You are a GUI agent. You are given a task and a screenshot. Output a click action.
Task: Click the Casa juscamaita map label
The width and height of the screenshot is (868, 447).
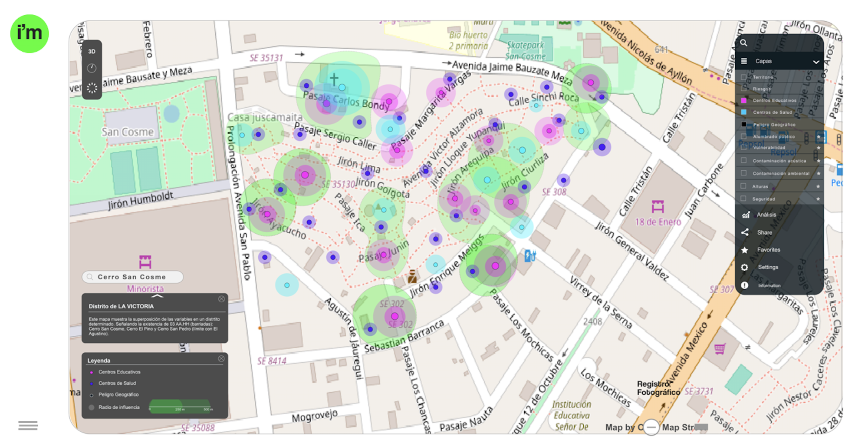pyautogui.click(x=265, y=117)
